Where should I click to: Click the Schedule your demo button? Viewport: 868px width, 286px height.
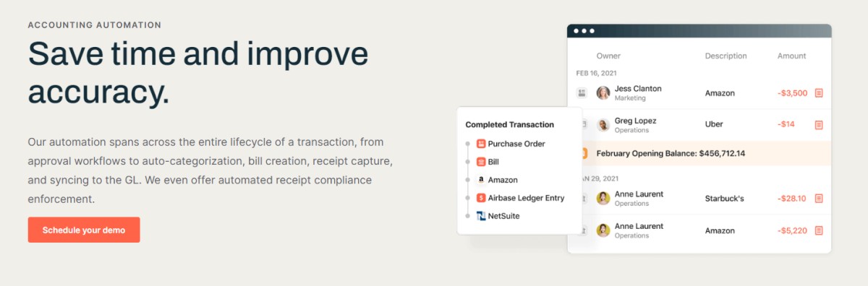[x=84, y=230]
